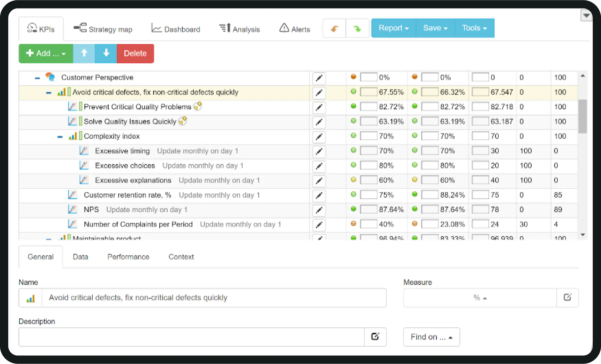
Task: Click pencil icon for Prevent Critical Quality Problems
Action: pos(319,107)
